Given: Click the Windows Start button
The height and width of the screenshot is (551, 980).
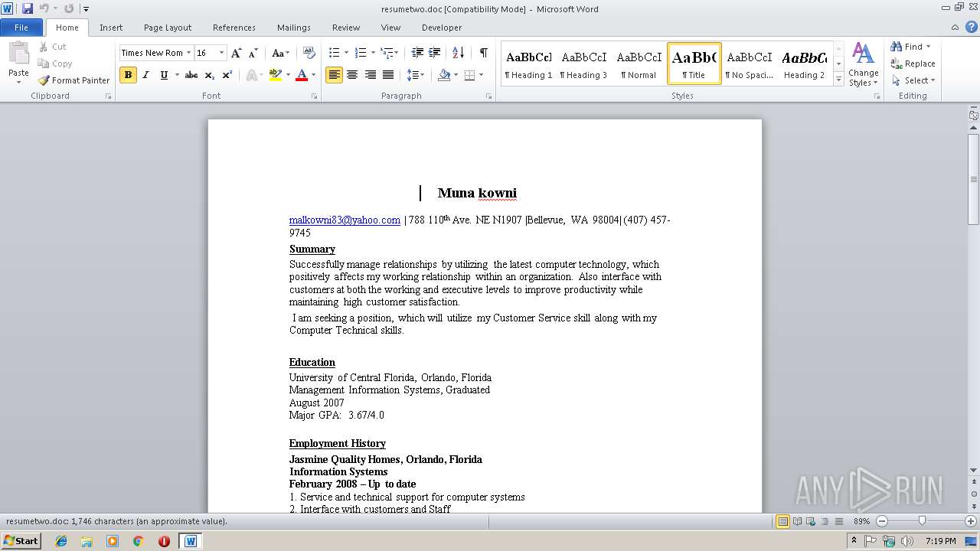Looking at the screenshot, I should coord(21,541).
